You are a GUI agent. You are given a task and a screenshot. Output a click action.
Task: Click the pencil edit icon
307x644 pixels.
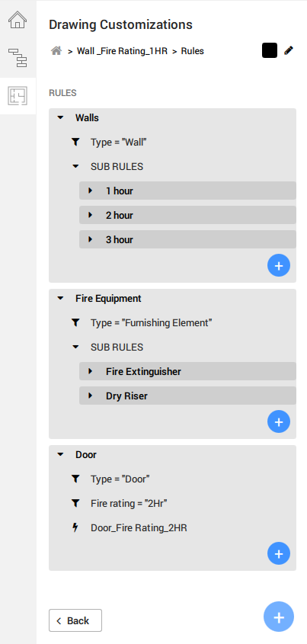[289, 50]
